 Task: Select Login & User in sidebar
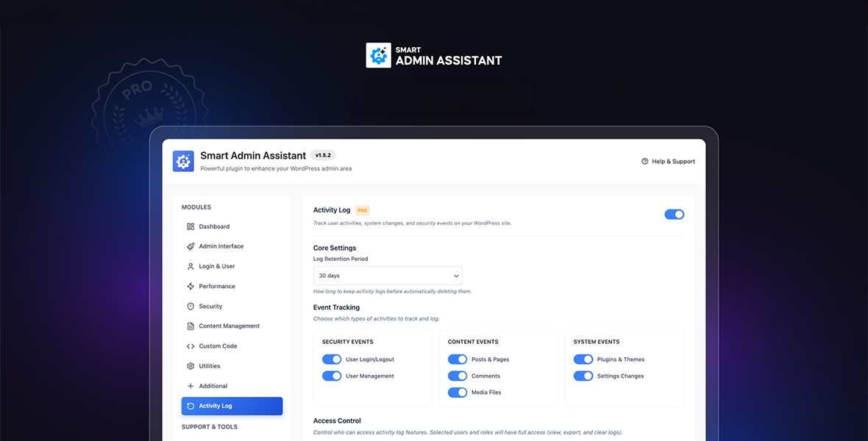pyautogui.click(x=232, y=266)
